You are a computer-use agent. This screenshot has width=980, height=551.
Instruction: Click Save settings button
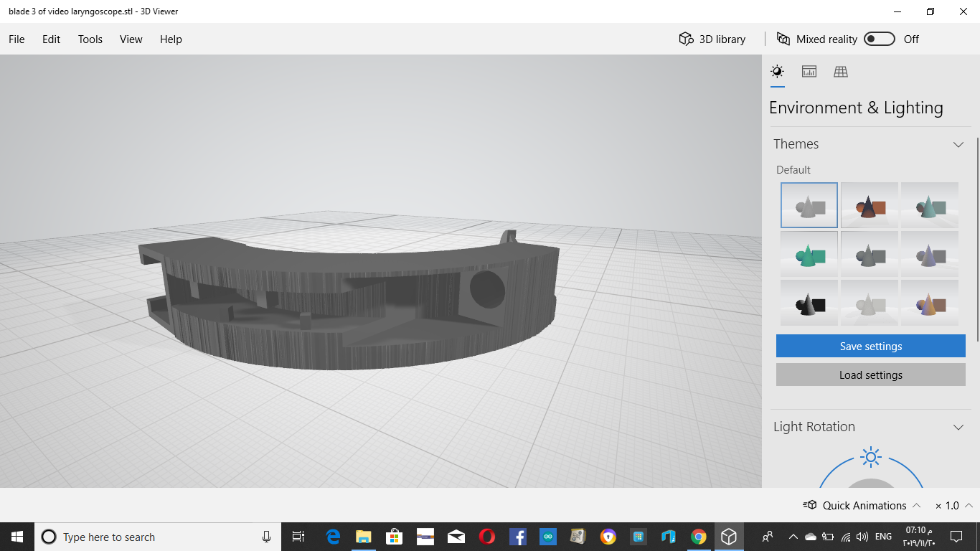(x=871, y=346)
